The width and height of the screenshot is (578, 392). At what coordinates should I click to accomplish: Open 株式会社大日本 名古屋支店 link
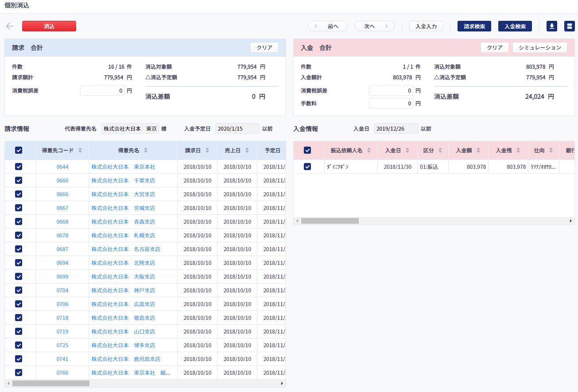(x=126, y=249)
